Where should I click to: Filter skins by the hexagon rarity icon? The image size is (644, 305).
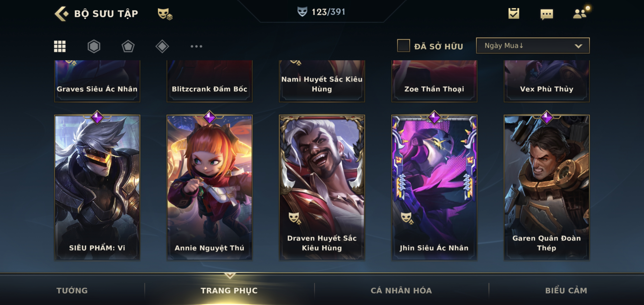(94, 46)
